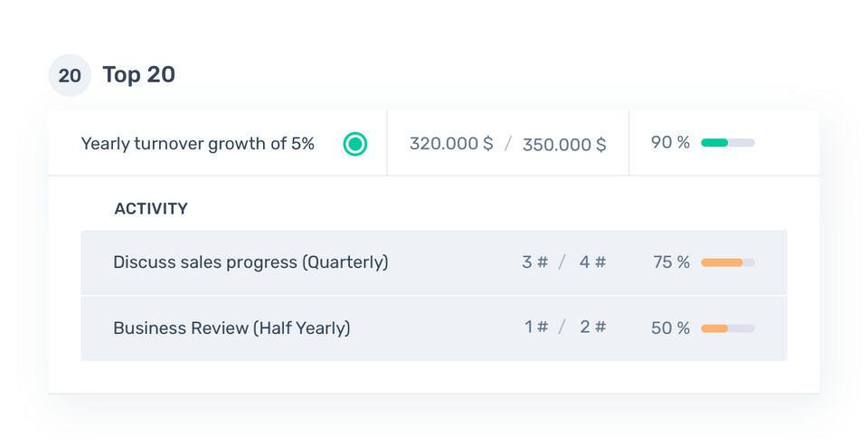Click the 4 # target count
This screenshot has width=868, height=447.
[592, 262]
